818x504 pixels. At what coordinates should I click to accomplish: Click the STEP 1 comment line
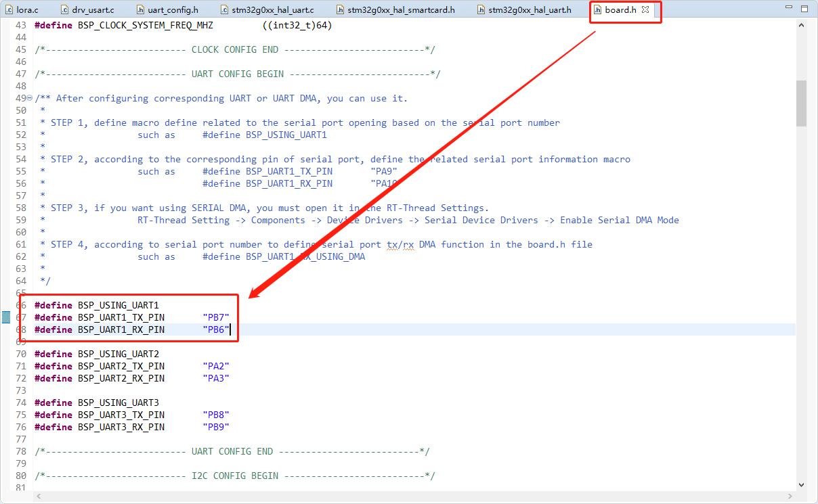[x=300, y=122]
